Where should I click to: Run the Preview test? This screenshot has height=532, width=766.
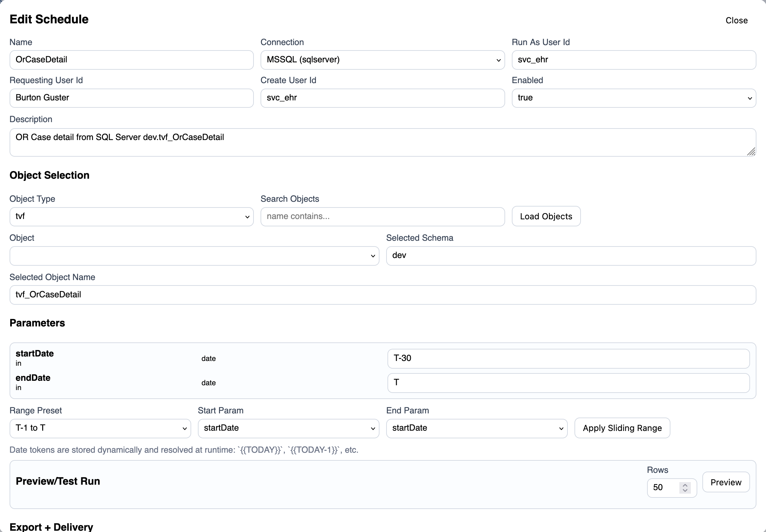click(725, 482)
